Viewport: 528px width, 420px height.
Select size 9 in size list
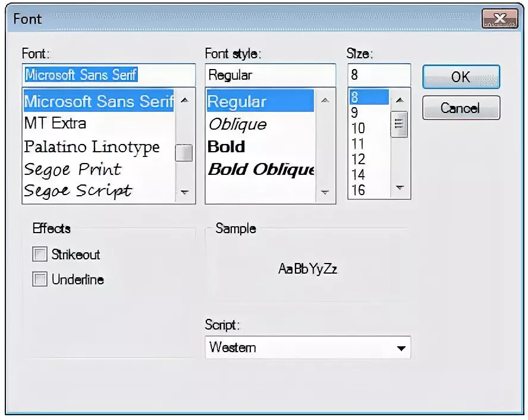pos(369,112)
